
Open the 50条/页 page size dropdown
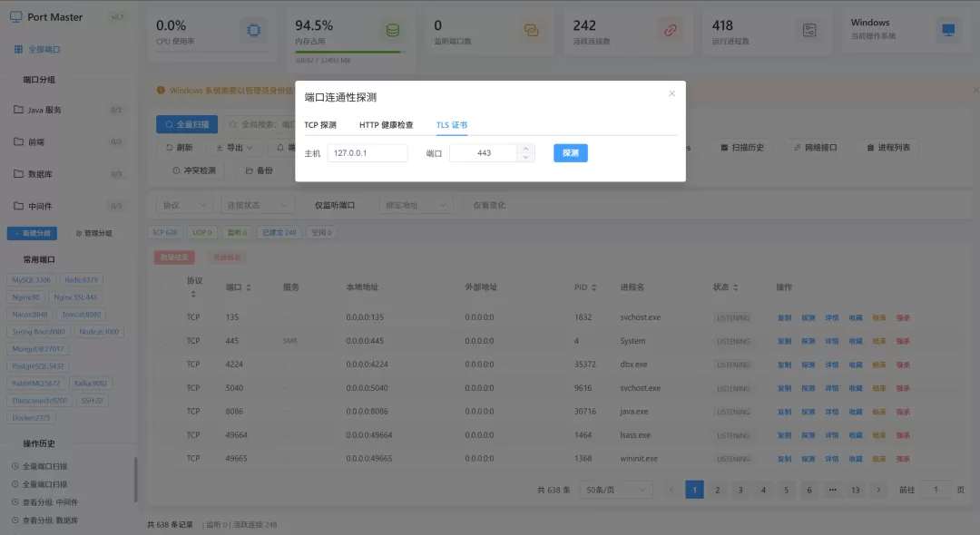tap(615, 490)
